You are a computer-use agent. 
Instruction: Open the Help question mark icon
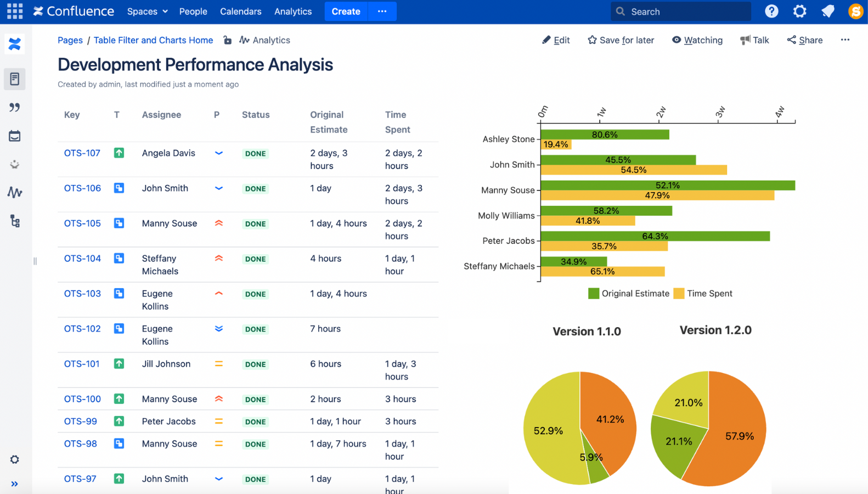pyautogui.click(x=771, y=11)
